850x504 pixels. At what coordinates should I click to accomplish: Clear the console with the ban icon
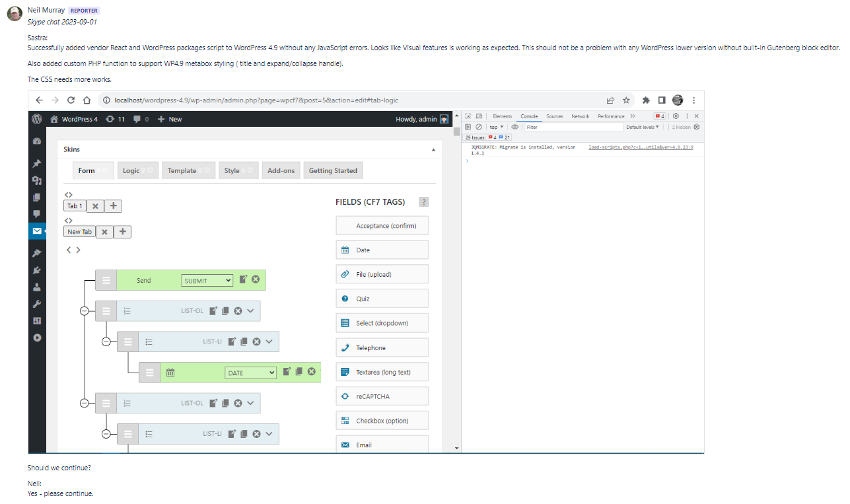pos(479,127)
